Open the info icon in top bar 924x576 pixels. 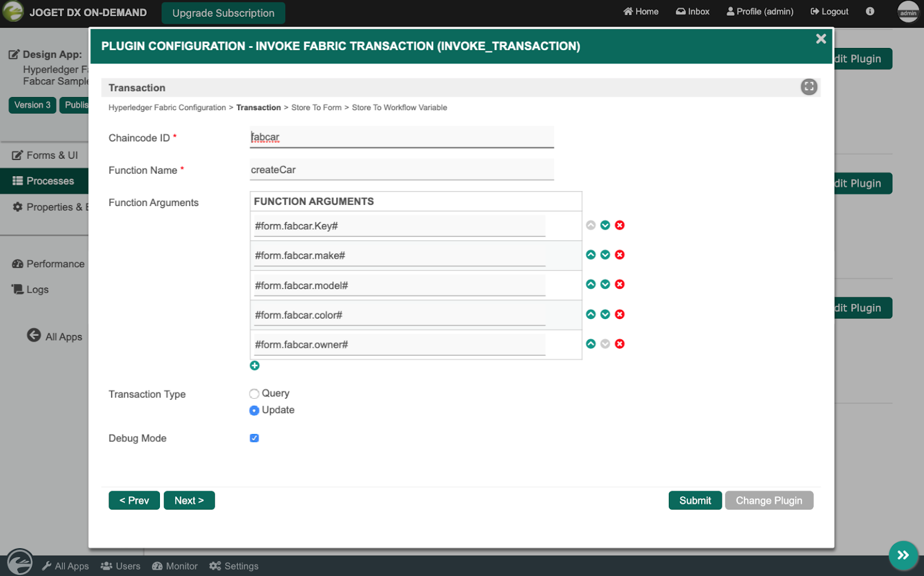[870, 12]
